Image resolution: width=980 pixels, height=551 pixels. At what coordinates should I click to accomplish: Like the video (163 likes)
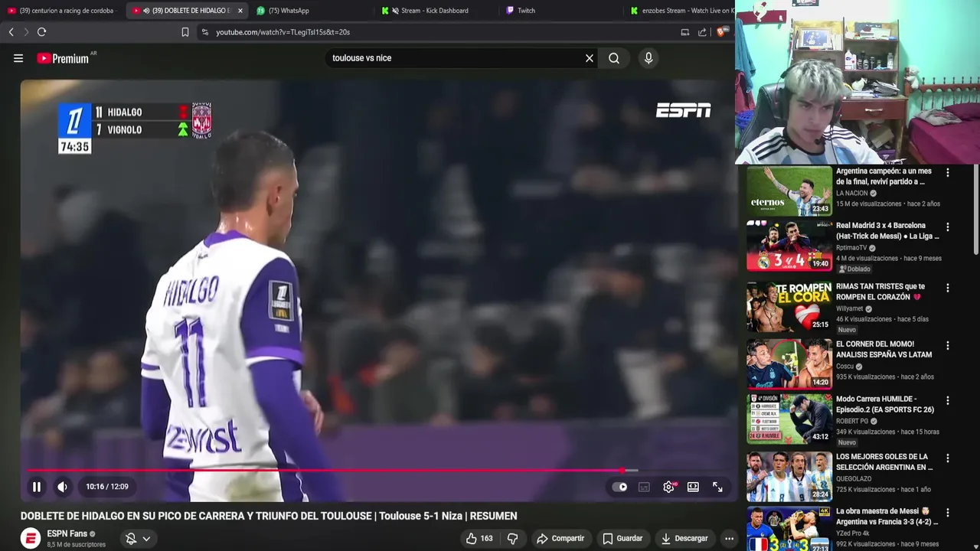(479, 539)
